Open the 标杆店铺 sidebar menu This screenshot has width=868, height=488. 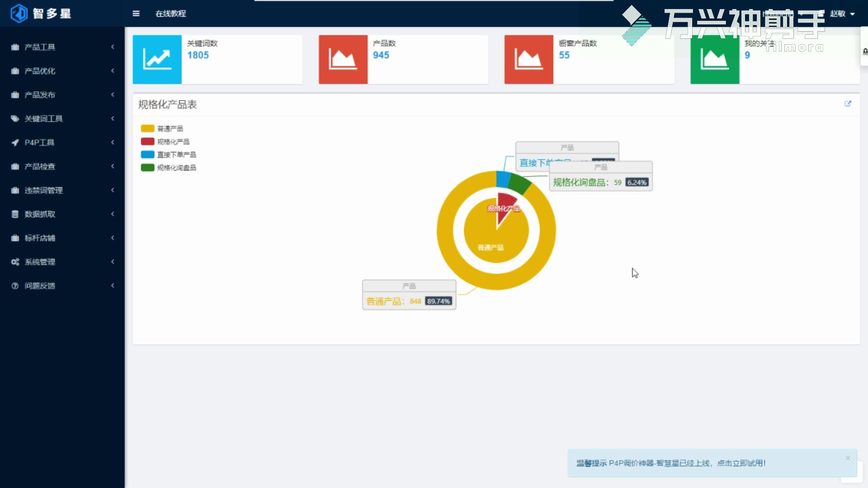(x=62, y=238)
